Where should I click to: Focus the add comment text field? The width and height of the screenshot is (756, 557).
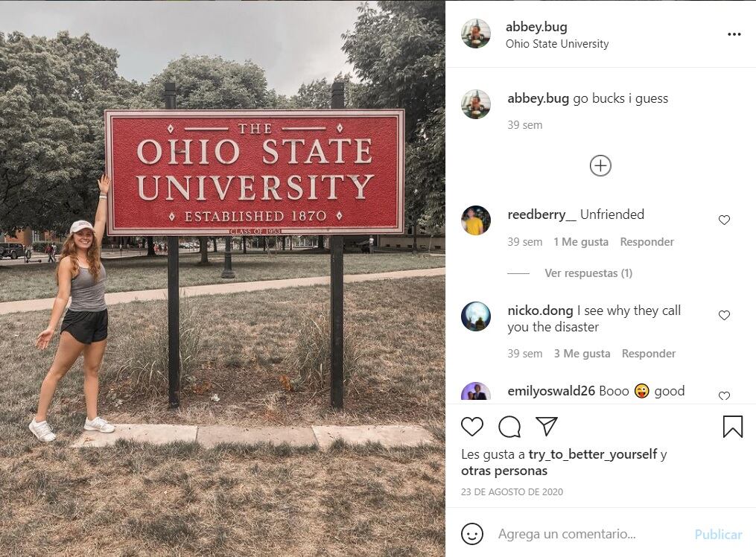(x=588, y=534)
